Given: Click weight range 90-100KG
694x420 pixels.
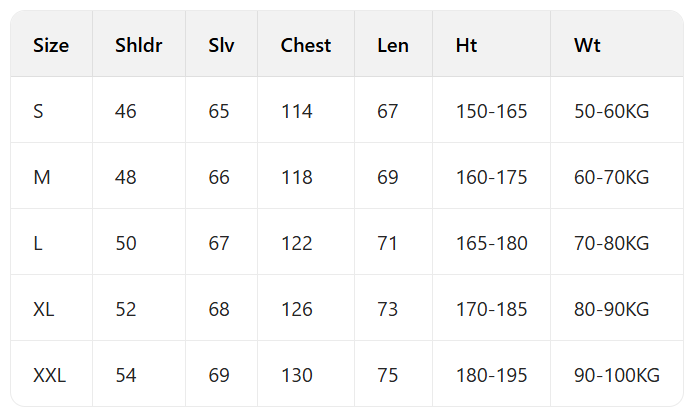Looking at the screenshot, I should 617,375.
